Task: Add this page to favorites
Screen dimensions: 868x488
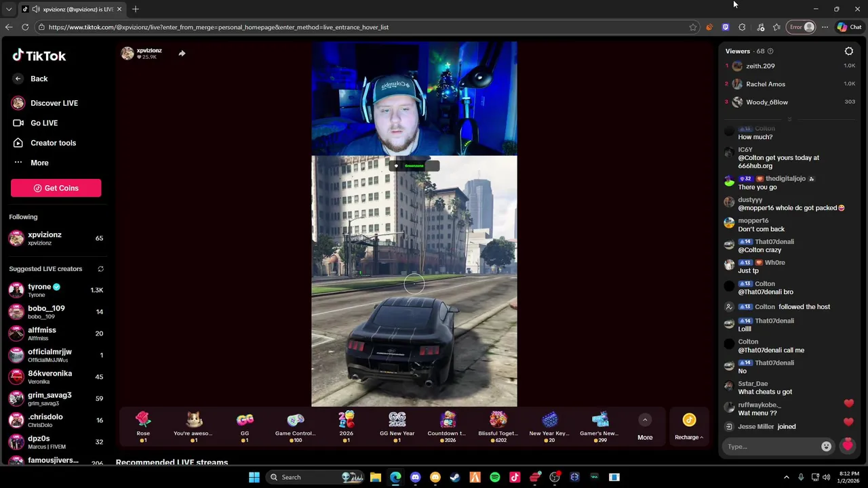Action: coord(692,27)
